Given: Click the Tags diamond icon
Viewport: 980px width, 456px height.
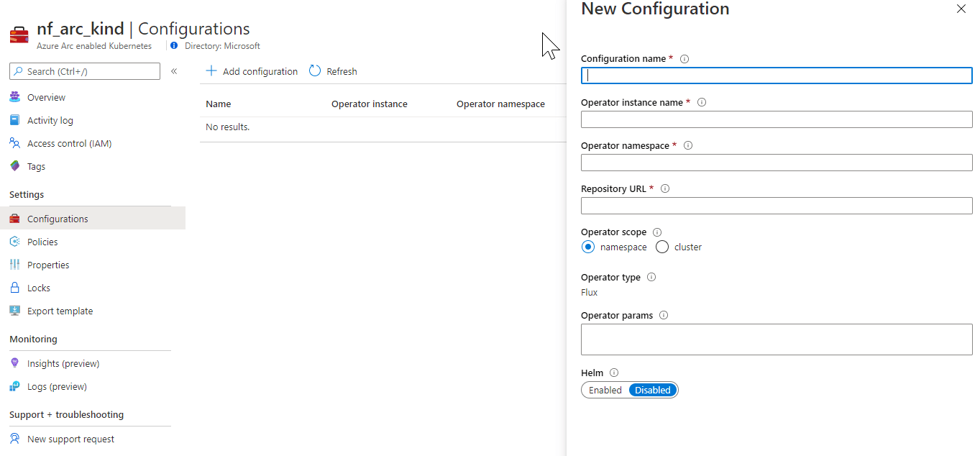Looking at the screenshot, I should coord(15,165).
